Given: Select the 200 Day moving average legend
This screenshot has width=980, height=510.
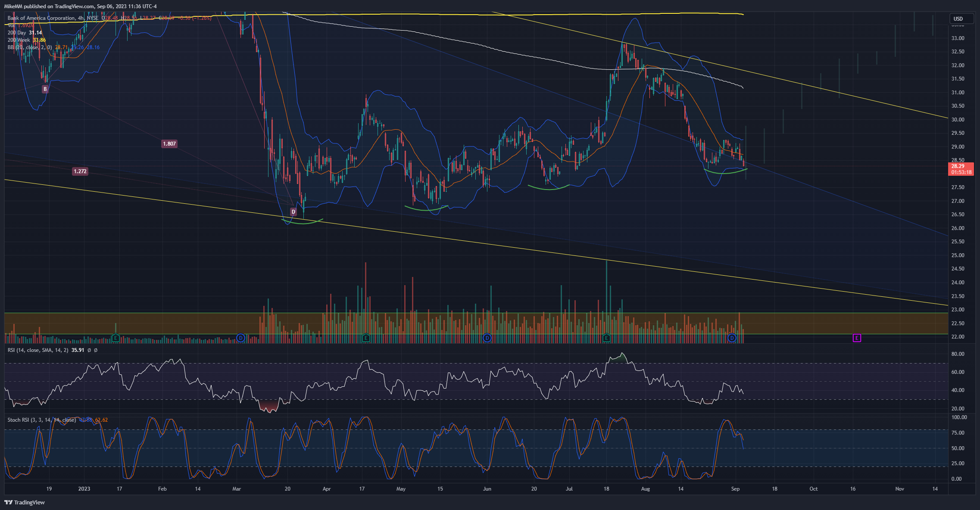Looking at the screenshot, I should (25, 33).
